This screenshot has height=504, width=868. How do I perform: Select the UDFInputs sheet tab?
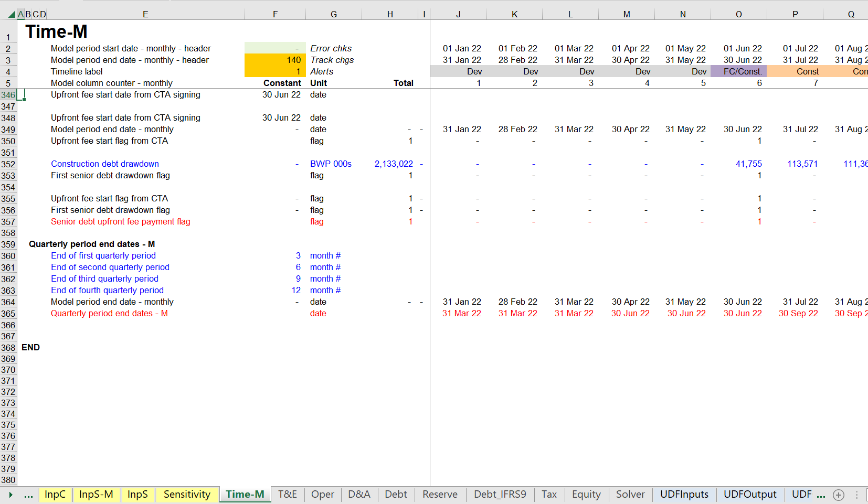click(684, 494)
